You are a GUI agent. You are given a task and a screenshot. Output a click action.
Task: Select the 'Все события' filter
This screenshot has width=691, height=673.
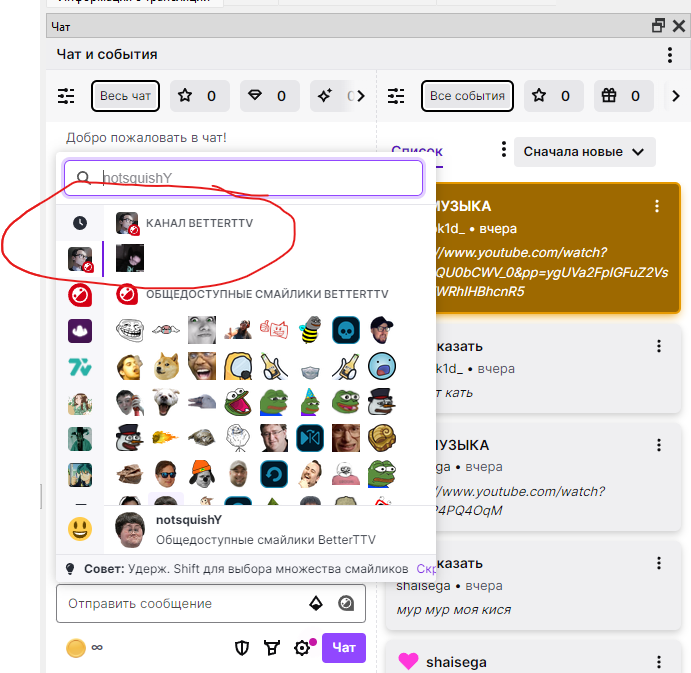pos(467,96)
